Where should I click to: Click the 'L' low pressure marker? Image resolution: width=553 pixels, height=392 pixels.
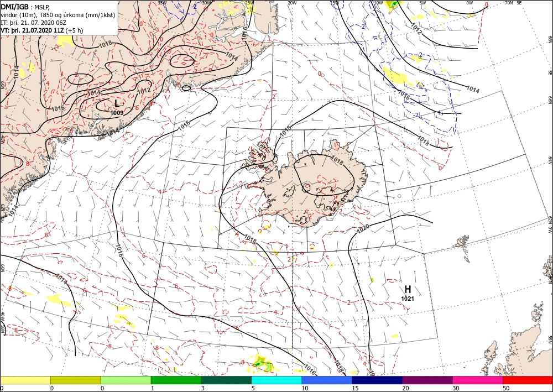[x=117, y=103]
